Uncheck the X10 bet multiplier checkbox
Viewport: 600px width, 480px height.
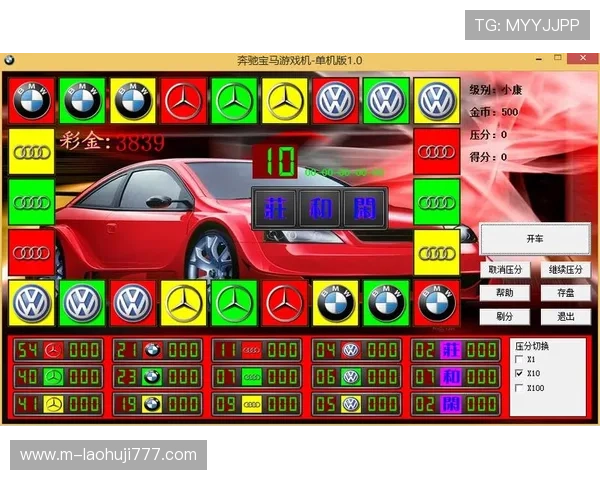[518, 373]
